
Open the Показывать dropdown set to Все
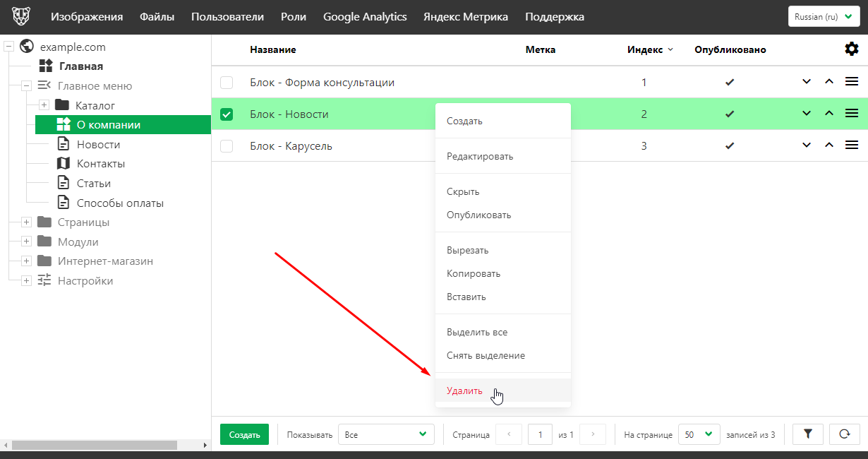click(x=386, y=434)
